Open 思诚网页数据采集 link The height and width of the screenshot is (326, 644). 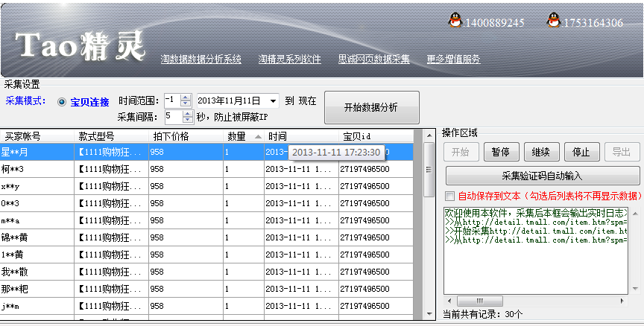(373, 60)
